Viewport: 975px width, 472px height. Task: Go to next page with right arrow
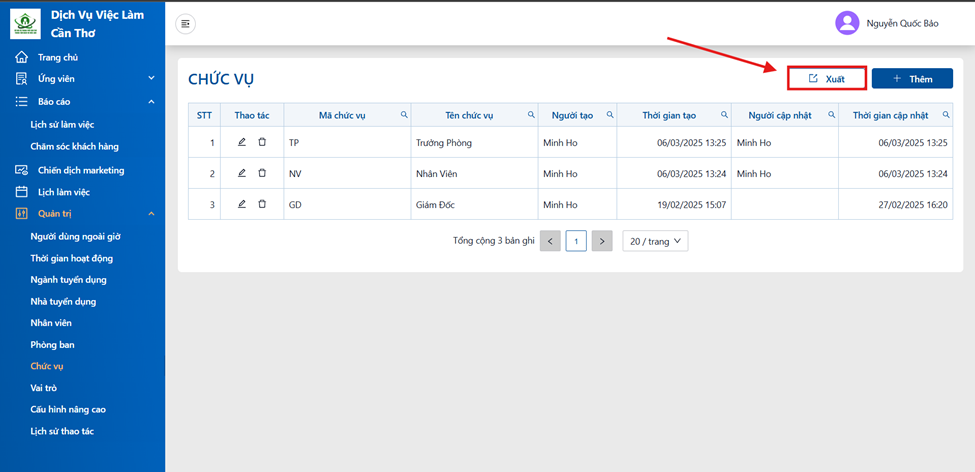point(602,241)
